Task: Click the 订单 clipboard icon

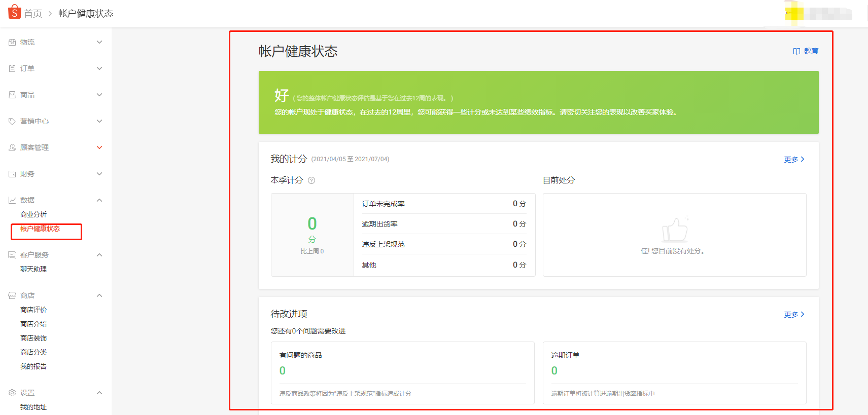Action: 12,68
